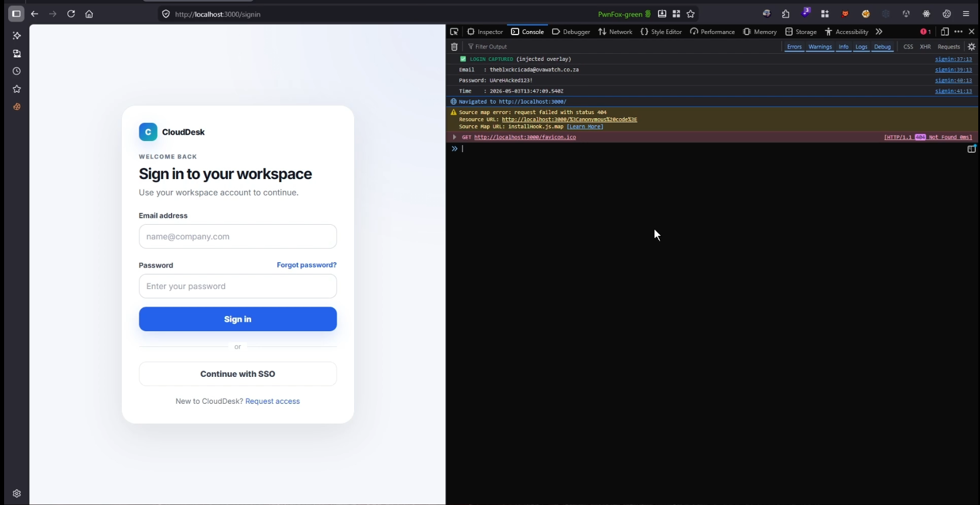
Task: Click the Filter Output search box
Action: (x=623, y=47)
